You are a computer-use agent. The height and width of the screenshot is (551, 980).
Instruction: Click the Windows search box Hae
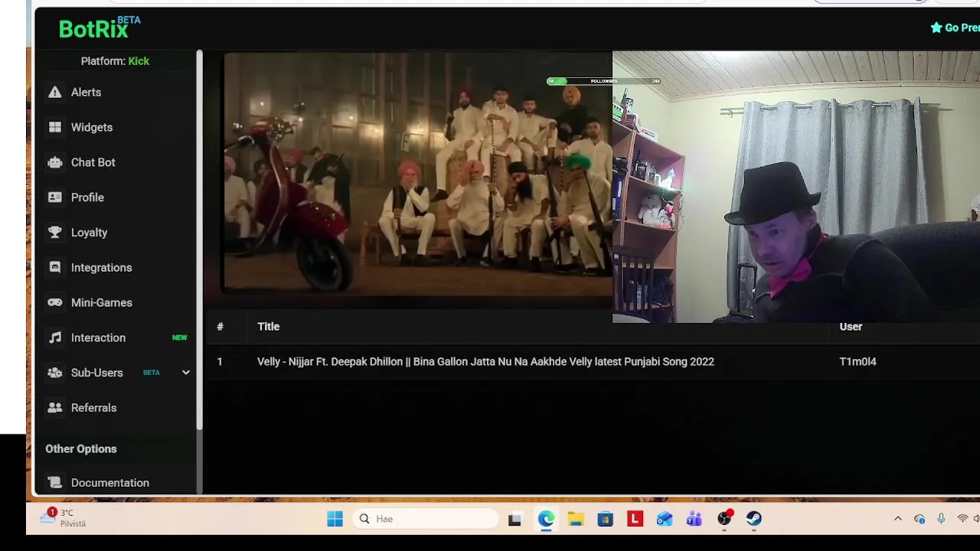click(x=426, y=519)
